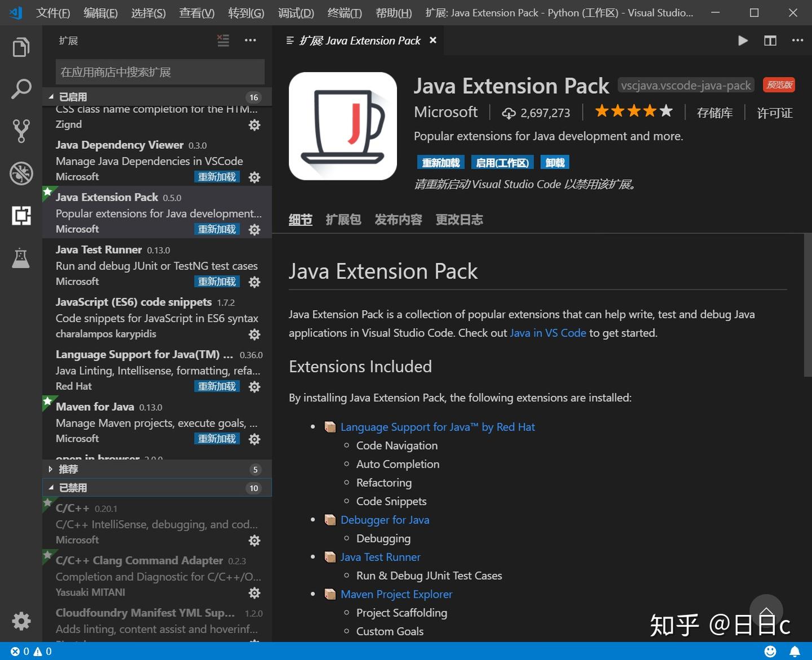Click the notifications bell in status bar
This screenshot has width=812, height=660.
[795, 652]
